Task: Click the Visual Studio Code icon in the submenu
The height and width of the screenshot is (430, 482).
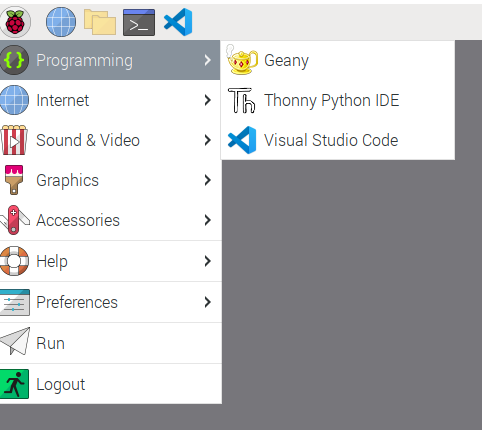Action: click(242, 140)
